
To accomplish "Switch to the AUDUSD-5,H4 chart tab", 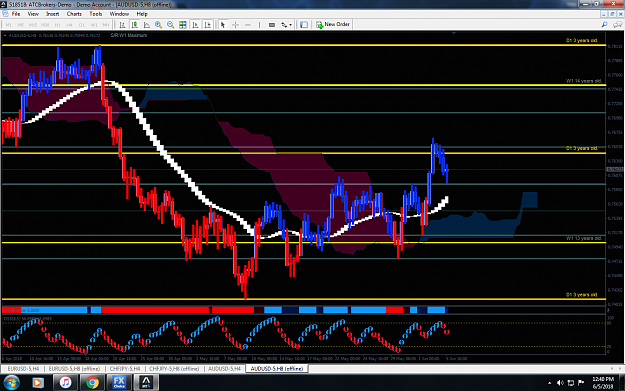I will (224, 369).
